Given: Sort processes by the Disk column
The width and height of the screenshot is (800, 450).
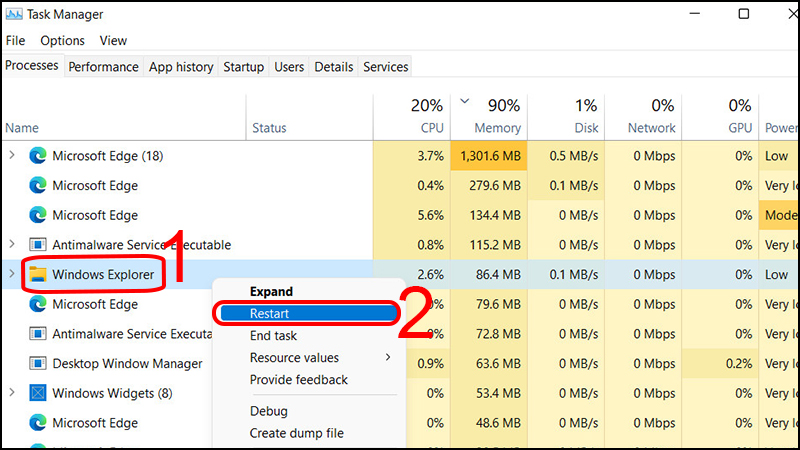Looking at the screenshot, I should click(x=566, y=117).
